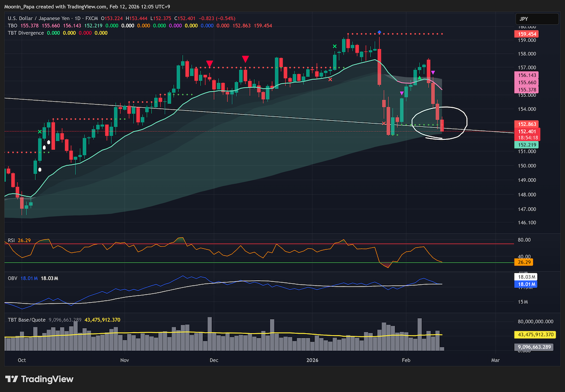The image size is (565, 392).
Task: Click the Dec date on time axis
Action: click(x=214, y=360)
